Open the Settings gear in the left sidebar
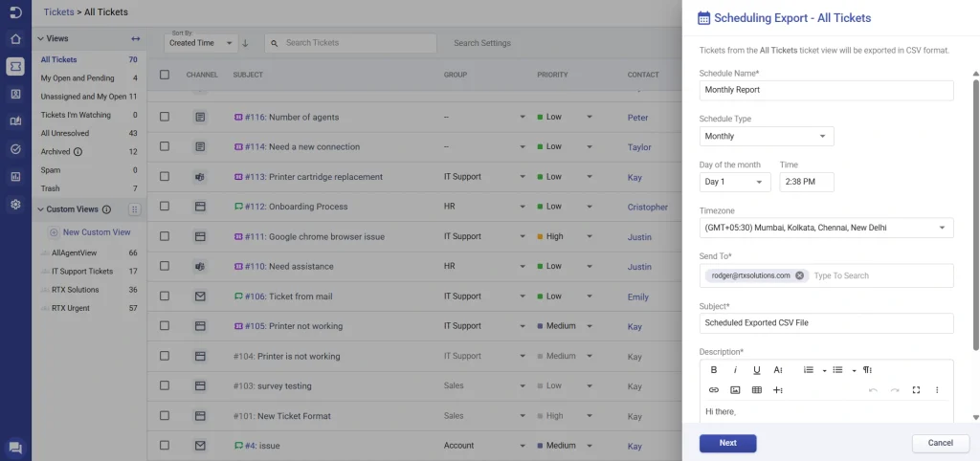The image size is (980, 461). click(15, 205)
